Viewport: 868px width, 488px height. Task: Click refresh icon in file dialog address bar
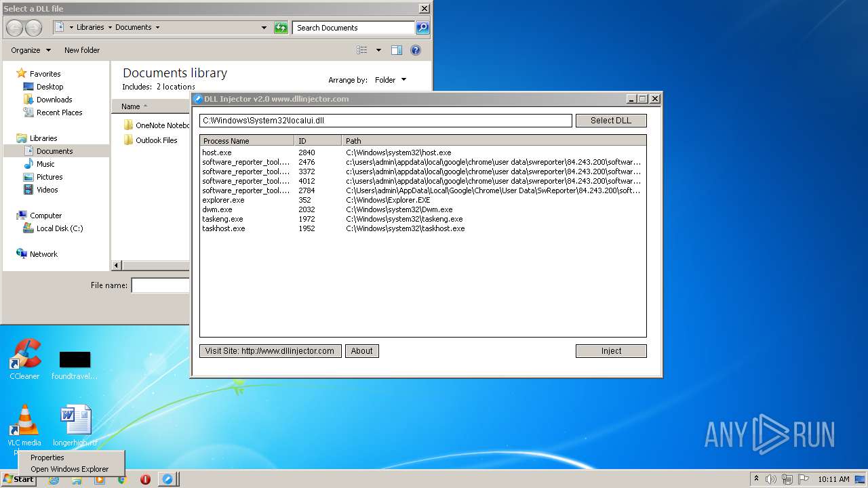pyautogui.click(x=281, y=28)
